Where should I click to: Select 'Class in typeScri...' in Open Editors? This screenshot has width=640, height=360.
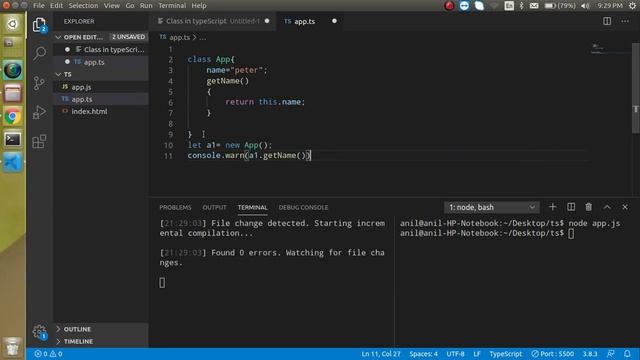[x=101, y=49]
